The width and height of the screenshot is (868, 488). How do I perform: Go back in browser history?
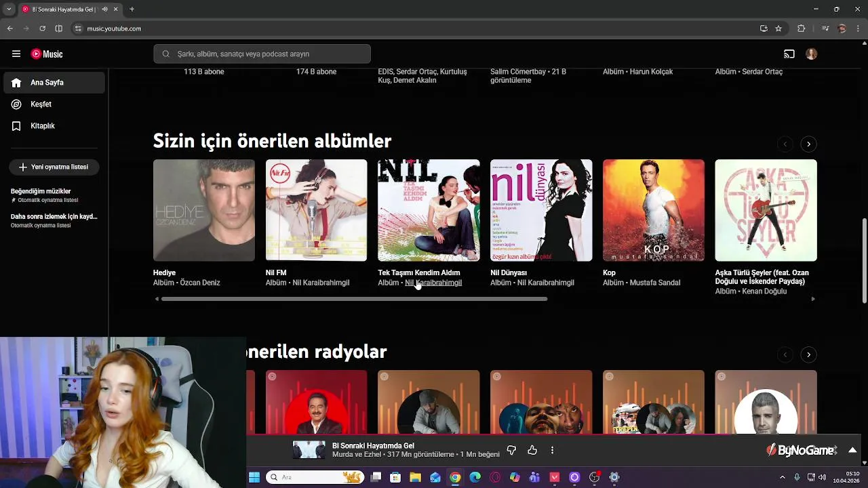(9, 28)
